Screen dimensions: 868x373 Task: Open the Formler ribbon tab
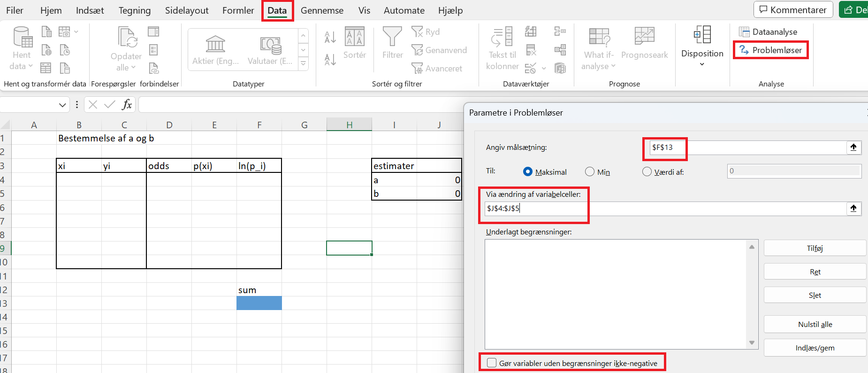238,10
